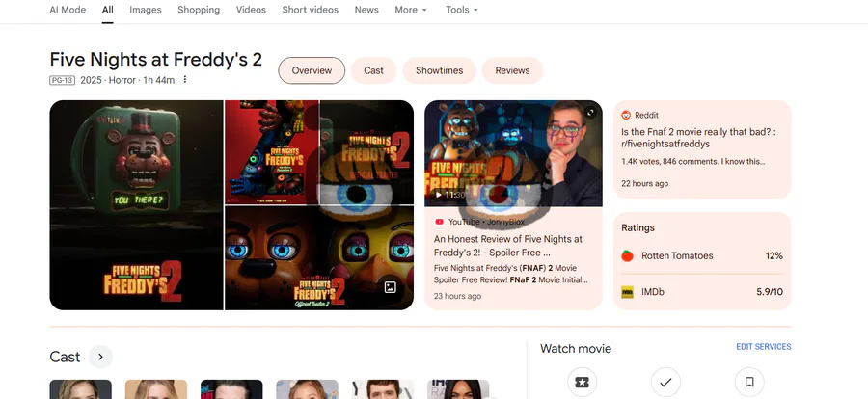This screenshot has height=399, width=868.
Task: Click the '22 hours ago' Reddit timestamp
Action: [644, 183]
